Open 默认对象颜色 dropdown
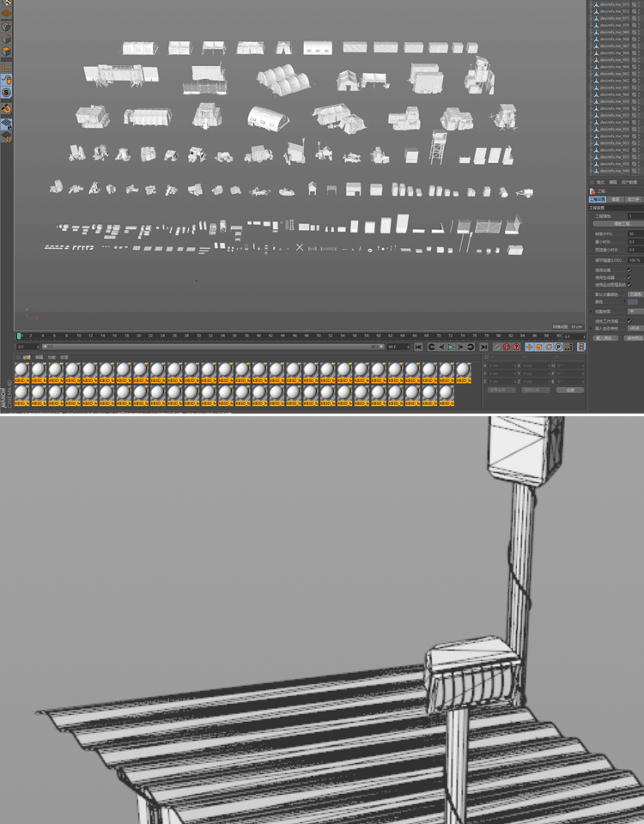The width and height of the screenshot is (644, 824). point(635,294)
